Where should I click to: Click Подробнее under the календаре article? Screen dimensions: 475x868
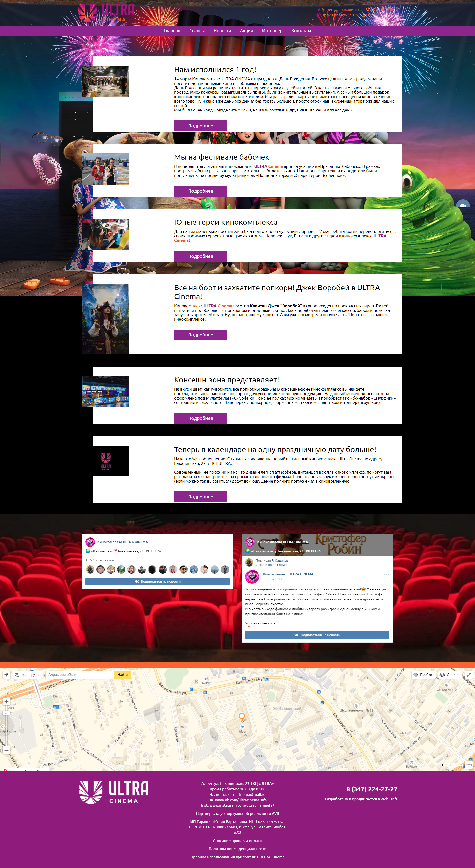pyautogui.click(x=201, y=497)
